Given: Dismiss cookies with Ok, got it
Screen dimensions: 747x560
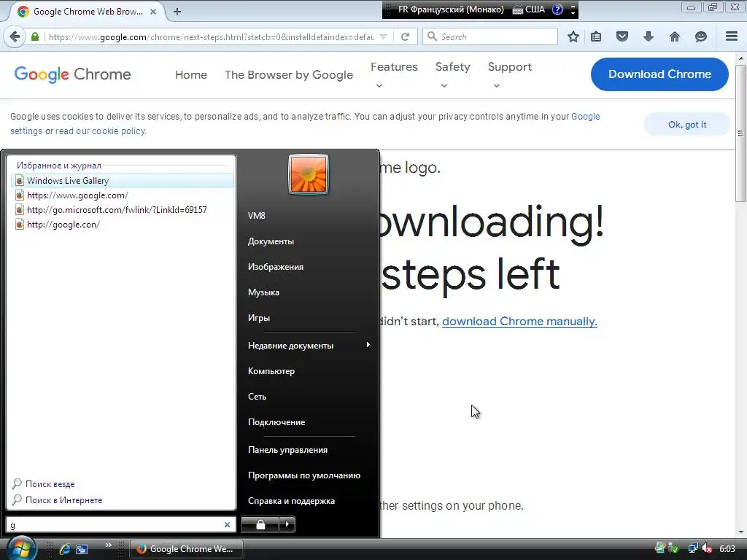Looking at the screenshot, I should [687, 124].
